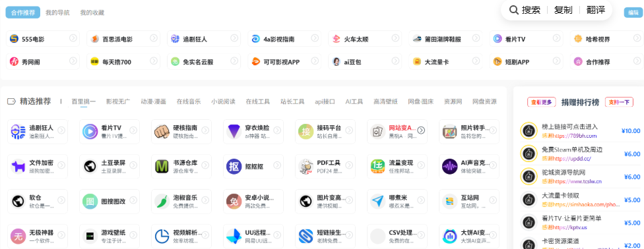This screenshot has height=249, width=644.
Task: Click the 秀网阁 red icon
Action: pos(15,62)
